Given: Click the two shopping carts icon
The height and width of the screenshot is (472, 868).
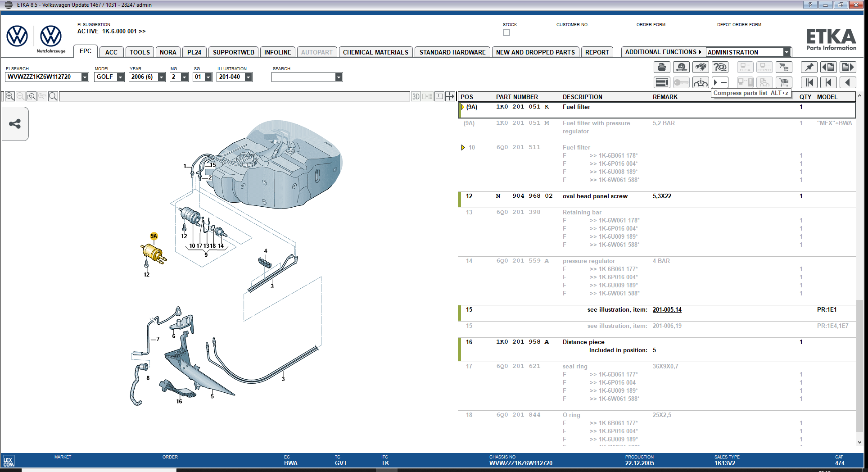Looking at the screenshot, I should pyautogui.click(x=784, y=67).
